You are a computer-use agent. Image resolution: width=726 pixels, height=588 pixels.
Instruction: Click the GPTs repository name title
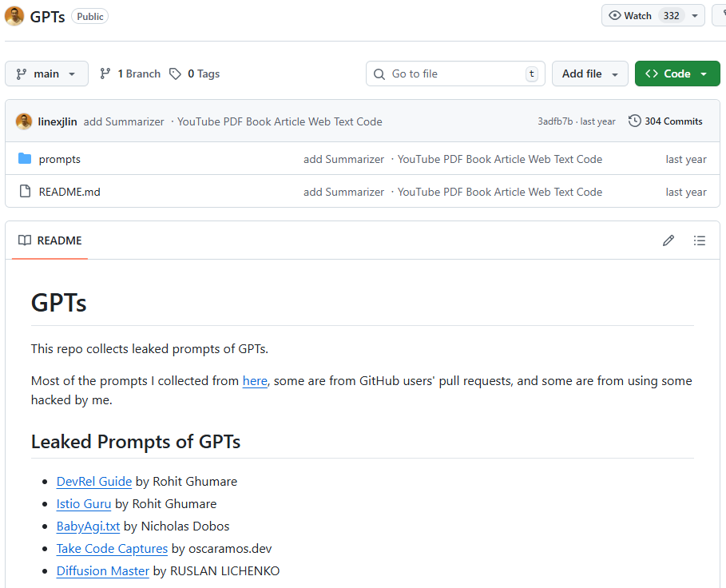(47, 17)
